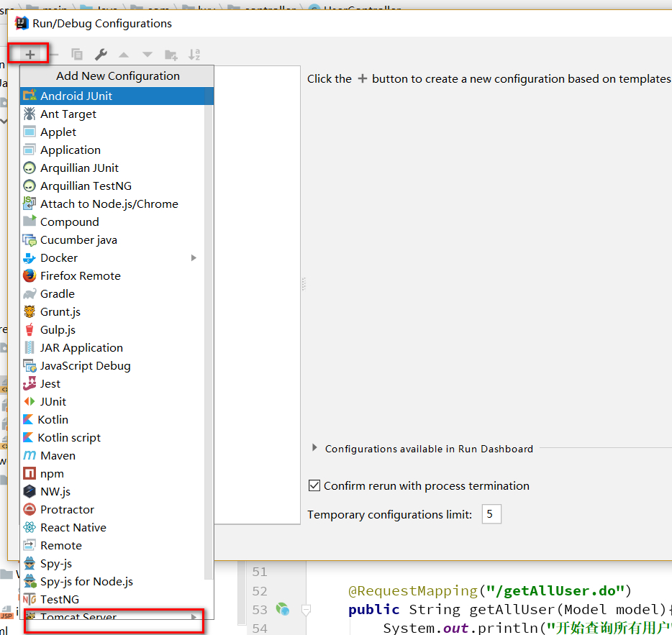Screen dimensions: 672x635
Task: Click the Copy Configuration toolbar icon
Action: 77,55
